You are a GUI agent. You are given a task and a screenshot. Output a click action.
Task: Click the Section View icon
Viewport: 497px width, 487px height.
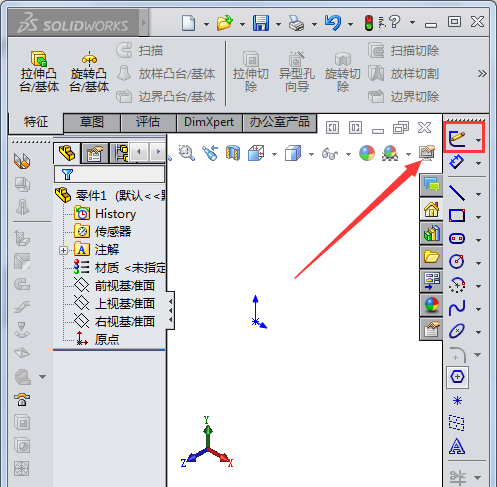(x=233, y=153)
